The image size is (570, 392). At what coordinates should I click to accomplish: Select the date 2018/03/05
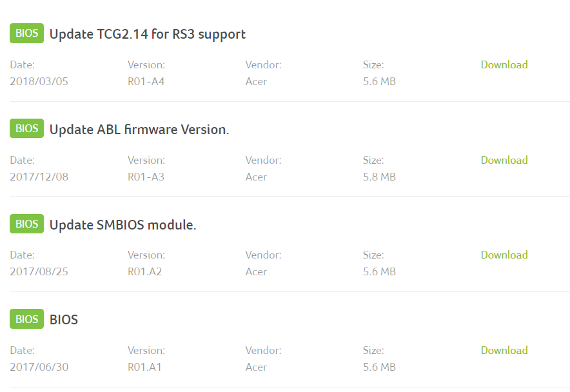pyautogui.click(x=39, y=81)
